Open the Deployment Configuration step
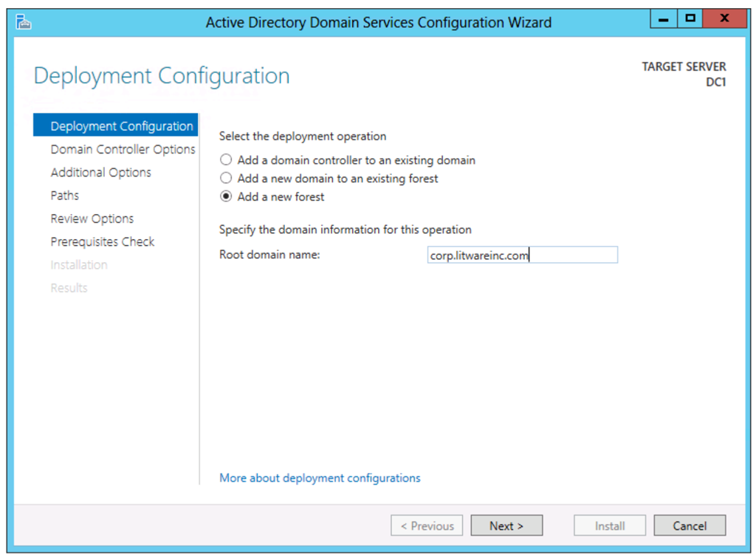The width and height of the screenshot is (756, 558). click(x=121, y=126)
